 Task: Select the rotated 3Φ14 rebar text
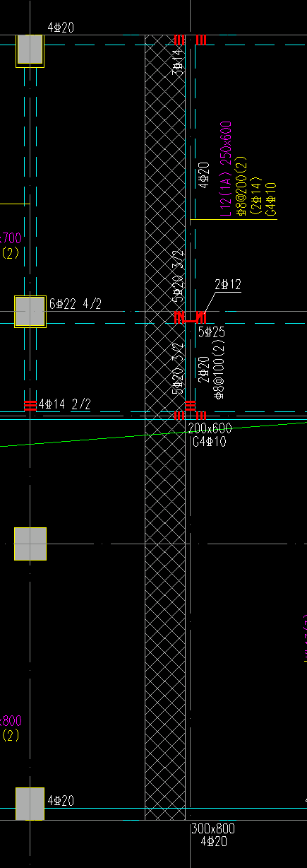pyautogui.click(x=178, y=61)
